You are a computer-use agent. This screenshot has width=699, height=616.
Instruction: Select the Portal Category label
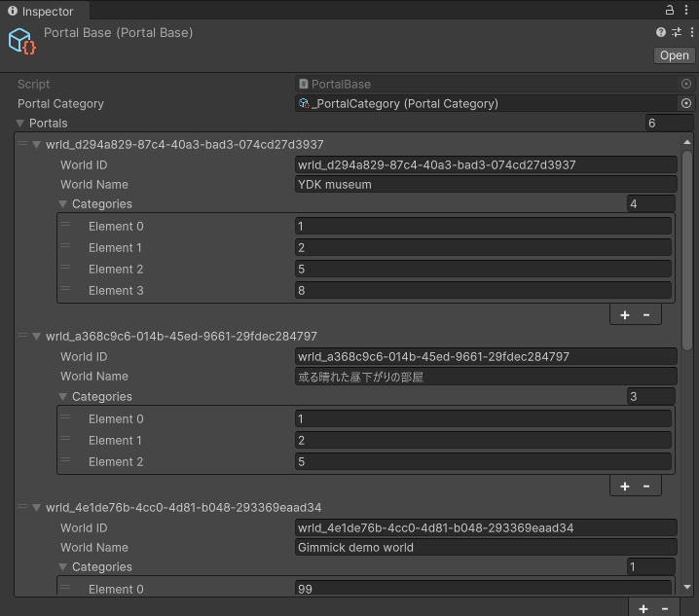(x=60, y=103)
